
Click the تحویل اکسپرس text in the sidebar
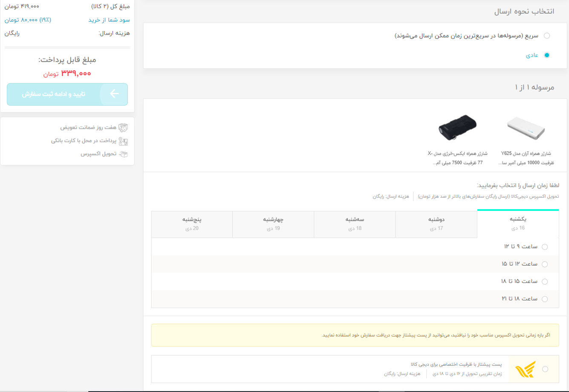(x=98, y=154)
